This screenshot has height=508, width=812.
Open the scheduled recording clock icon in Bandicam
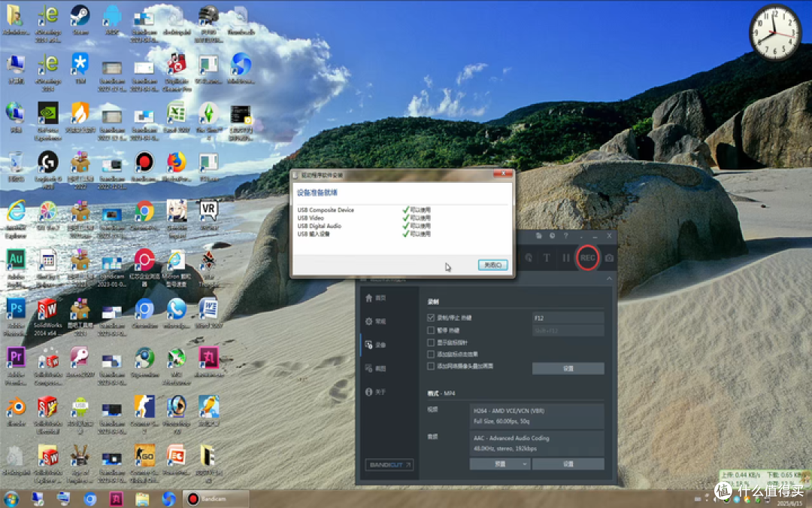552,236
